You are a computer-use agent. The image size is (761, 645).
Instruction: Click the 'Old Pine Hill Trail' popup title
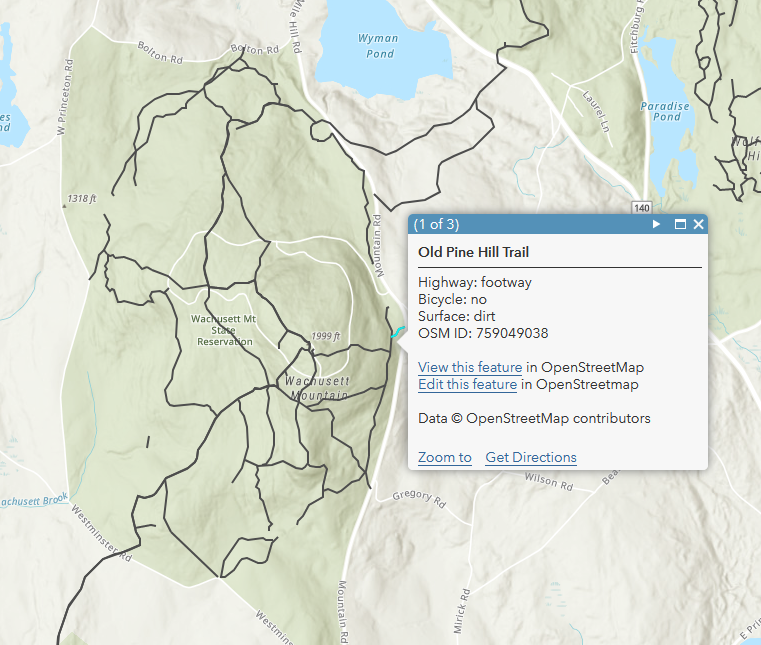(x=473, y=252)
